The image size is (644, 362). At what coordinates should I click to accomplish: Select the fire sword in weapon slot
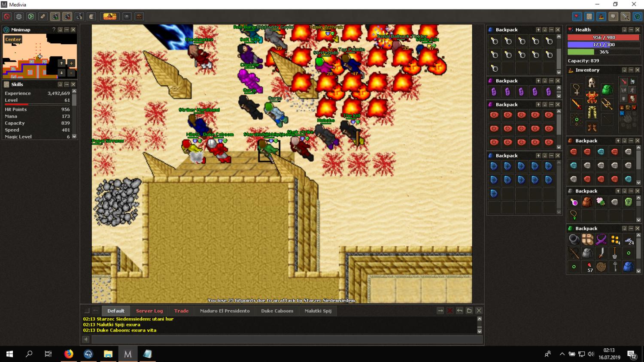coord(576,104)
